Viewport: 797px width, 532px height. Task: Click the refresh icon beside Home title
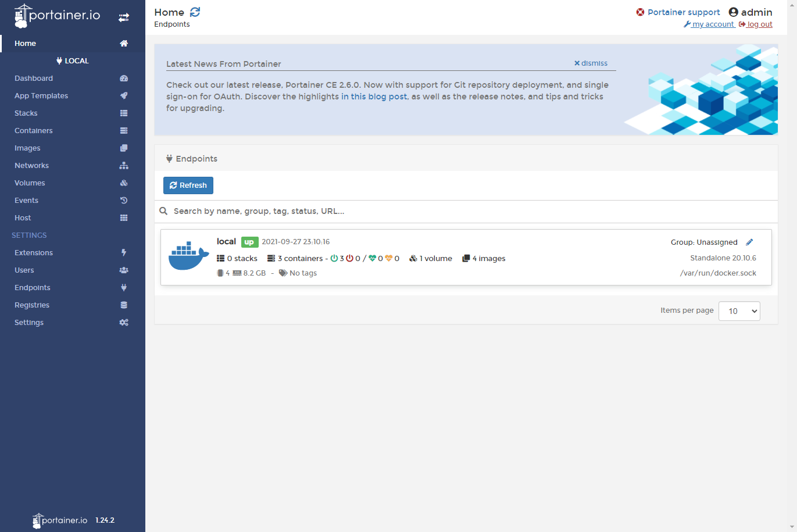coord(195,12)
